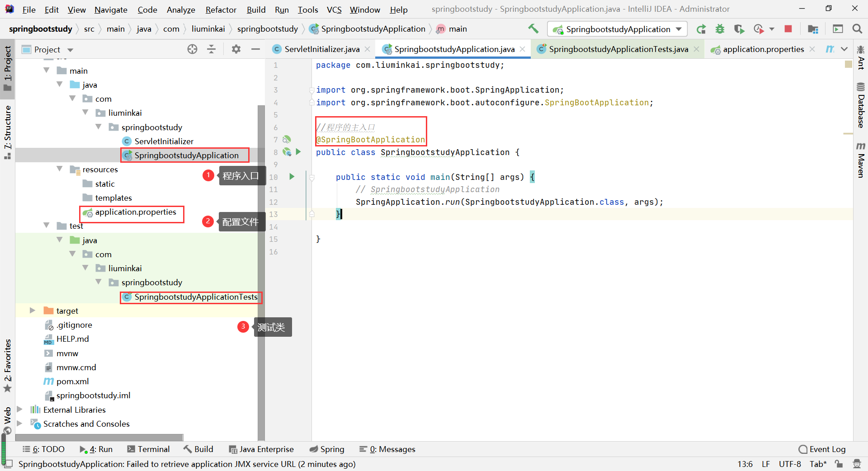Open Project panel settings gear icon
Image resolution: width=868 pixels, height=471 pixels.
(236, 49)
